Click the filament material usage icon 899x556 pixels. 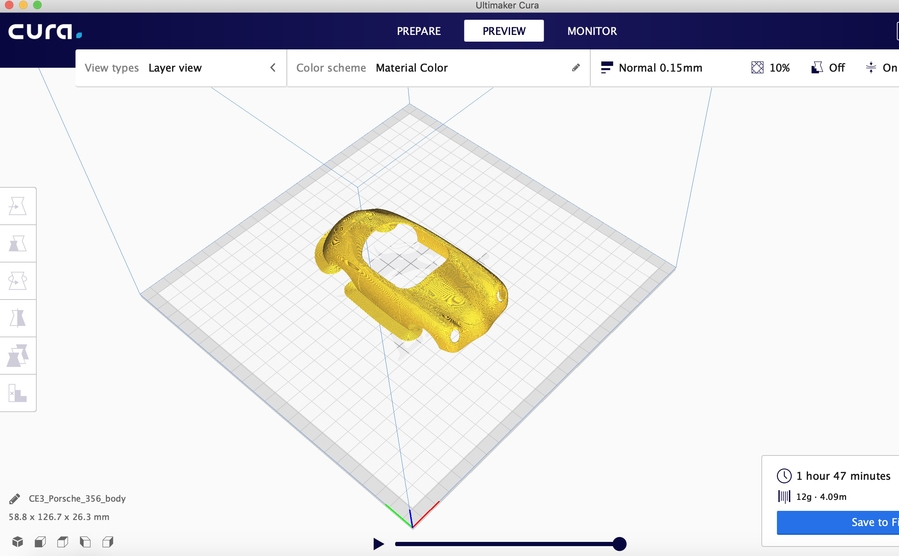pos(784,496)
